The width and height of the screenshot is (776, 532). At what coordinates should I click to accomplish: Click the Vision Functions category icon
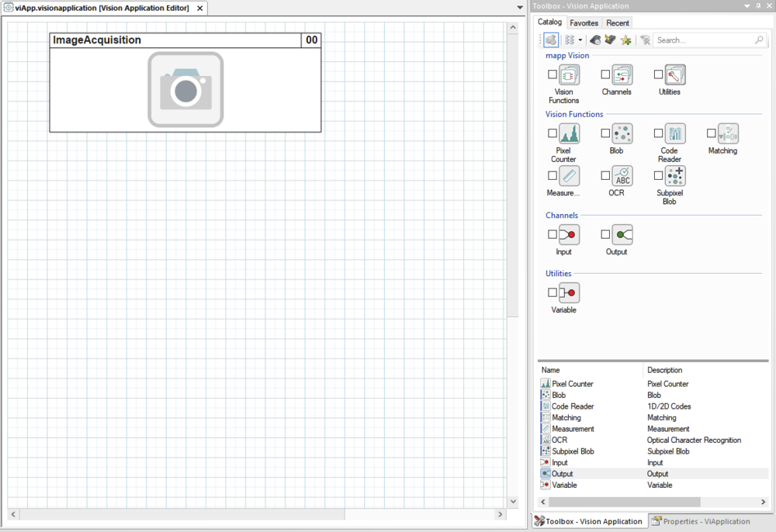[x=569, y=75]
